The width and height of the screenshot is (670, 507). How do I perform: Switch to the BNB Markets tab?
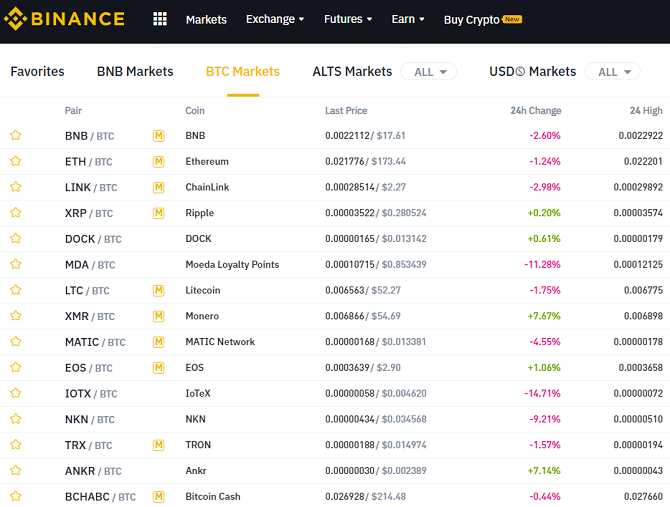coord(135,71)
